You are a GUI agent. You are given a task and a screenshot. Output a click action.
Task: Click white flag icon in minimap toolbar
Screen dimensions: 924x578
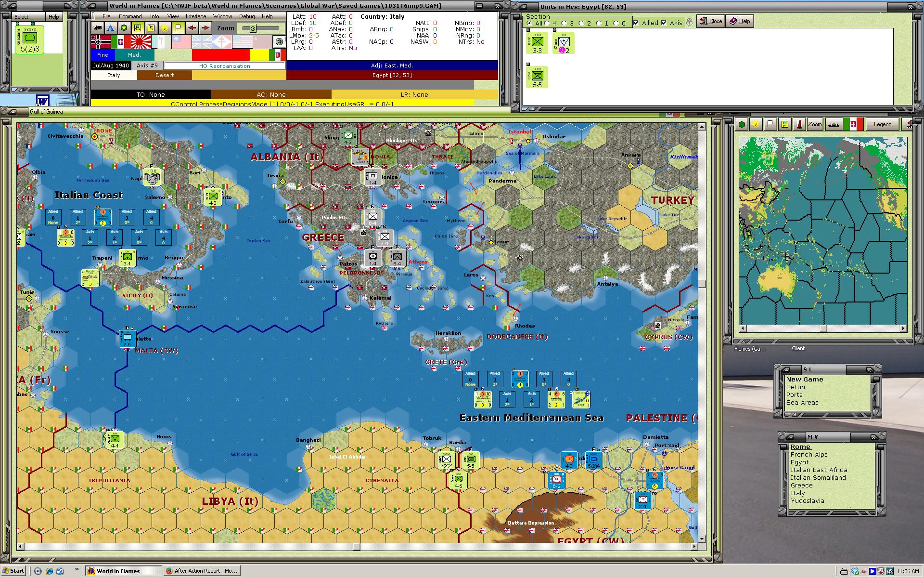[x=770, y=124]
